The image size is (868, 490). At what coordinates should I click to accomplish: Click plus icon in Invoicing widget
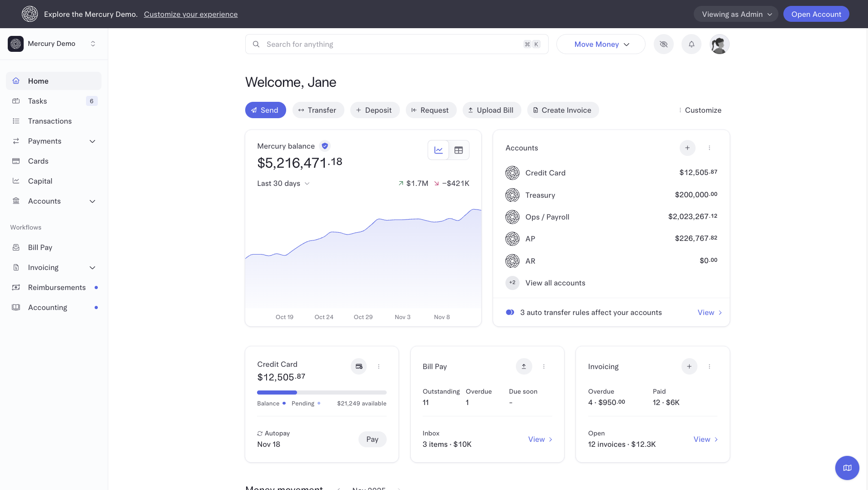click(x=689, y=366)
